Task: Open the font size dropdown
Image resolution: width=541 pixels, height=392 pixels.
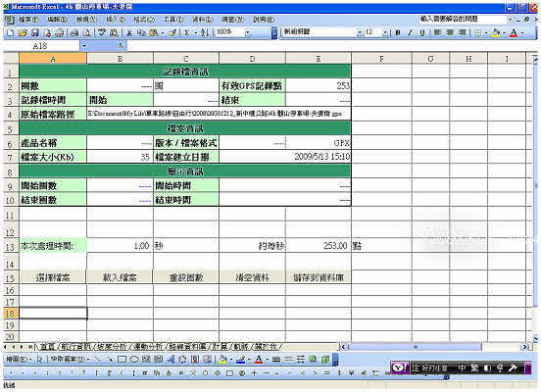Action: 385,32
